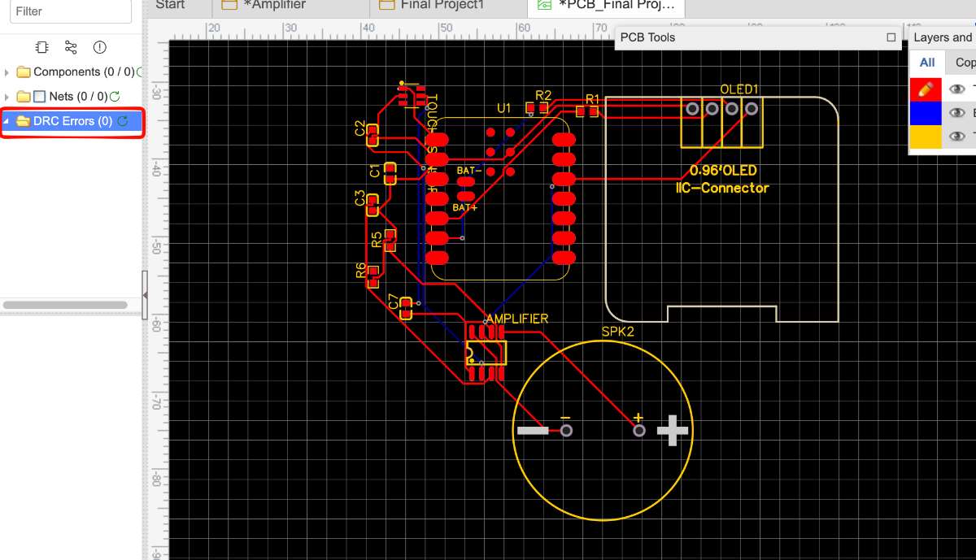Focus the Filter input field

pos(70,11)
